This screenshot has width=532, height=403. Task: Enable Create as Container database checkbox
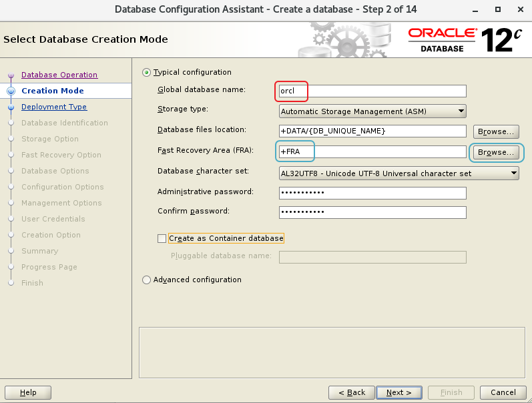coord(162,238)
